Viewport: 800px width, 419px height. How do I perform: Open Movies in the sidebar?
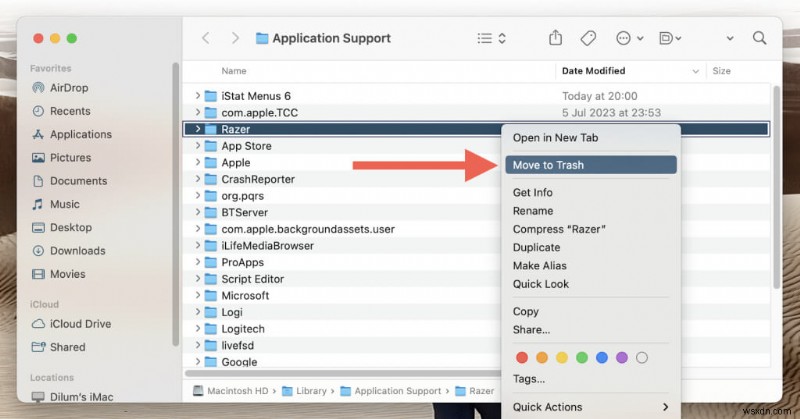point(59,274)
